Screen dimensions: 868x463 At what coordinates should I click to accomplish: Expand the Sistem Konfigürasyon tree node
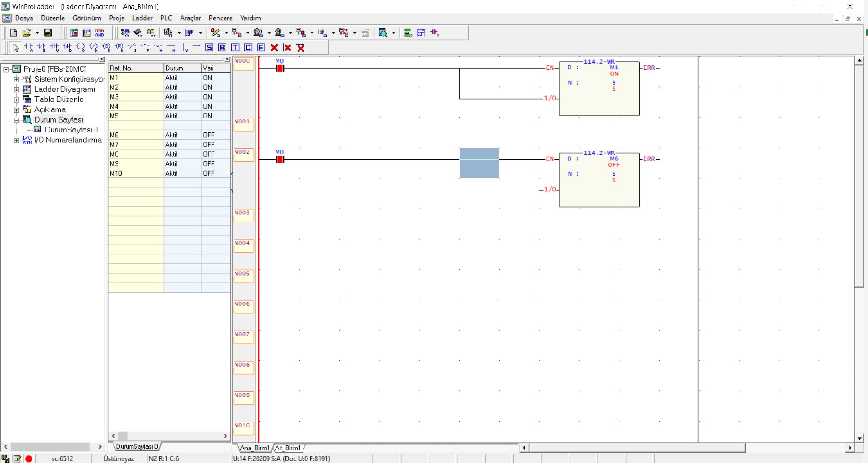point(17,79)
